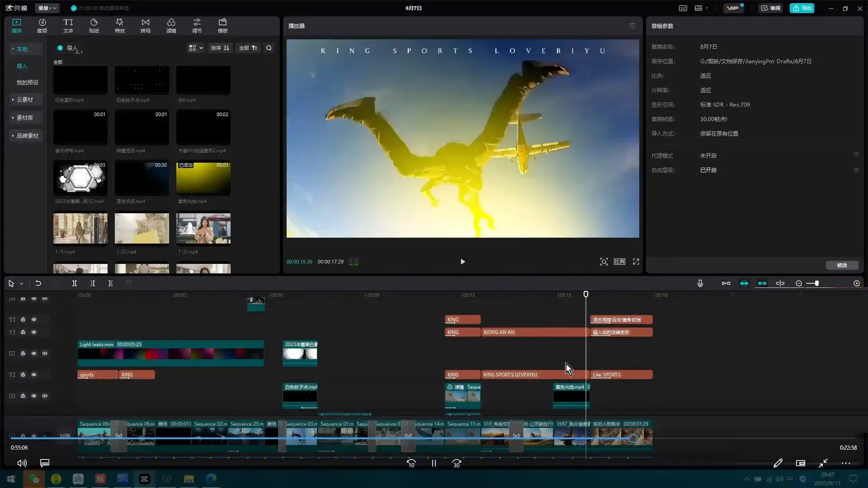Open the 菜单 menu dropdown
868x488 pixels.
[47, 8]
